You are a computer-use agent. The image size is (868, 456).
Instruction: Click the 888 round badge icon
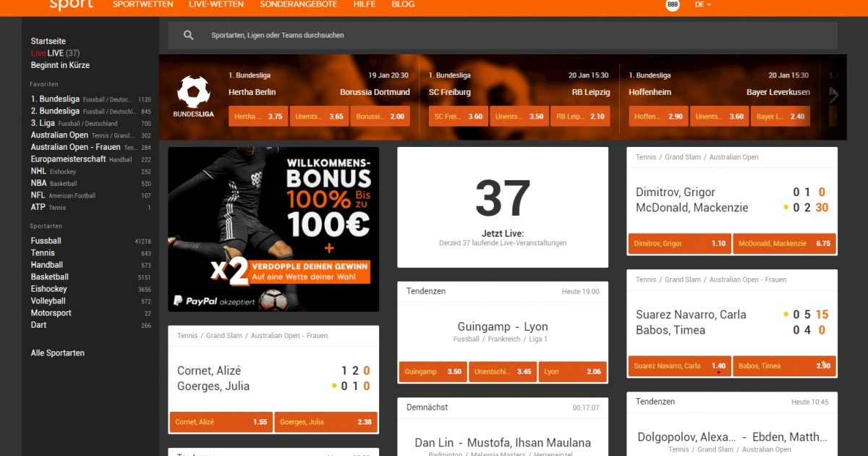point(673,4)
